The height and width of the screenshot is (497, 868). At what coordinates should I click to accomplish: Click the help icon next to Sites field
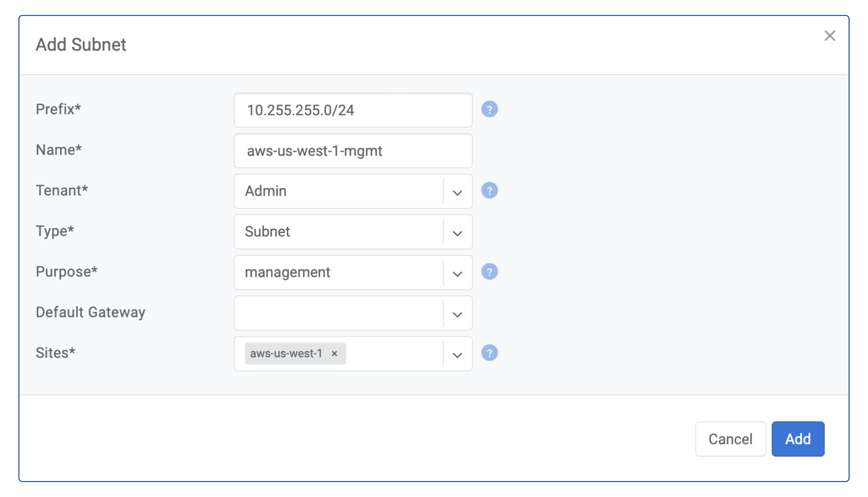(x=490, y=353)
